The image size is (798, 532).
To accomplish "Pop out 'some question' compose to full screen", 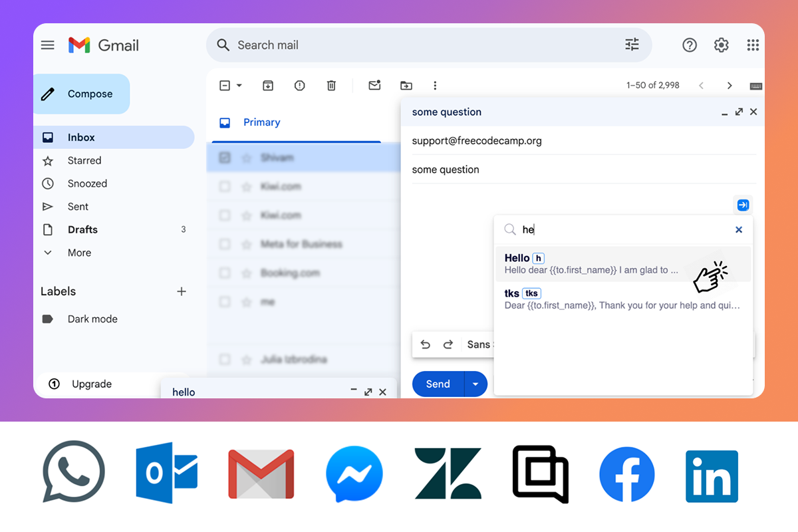I will (739, 112).
